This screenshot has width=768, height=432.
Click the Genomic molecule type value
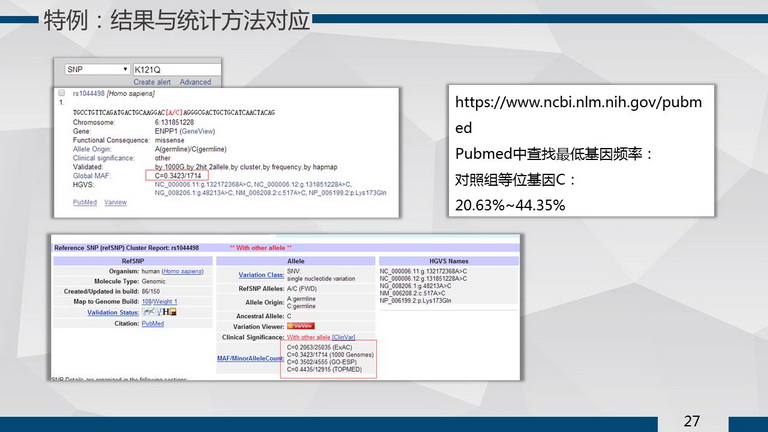(153, 282)
